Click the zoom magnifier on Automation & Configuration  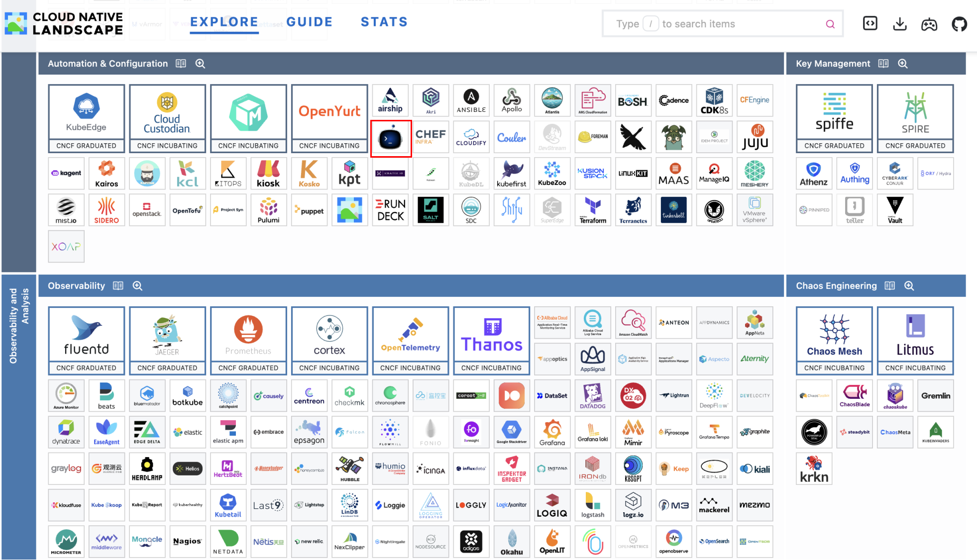point(200,63)
